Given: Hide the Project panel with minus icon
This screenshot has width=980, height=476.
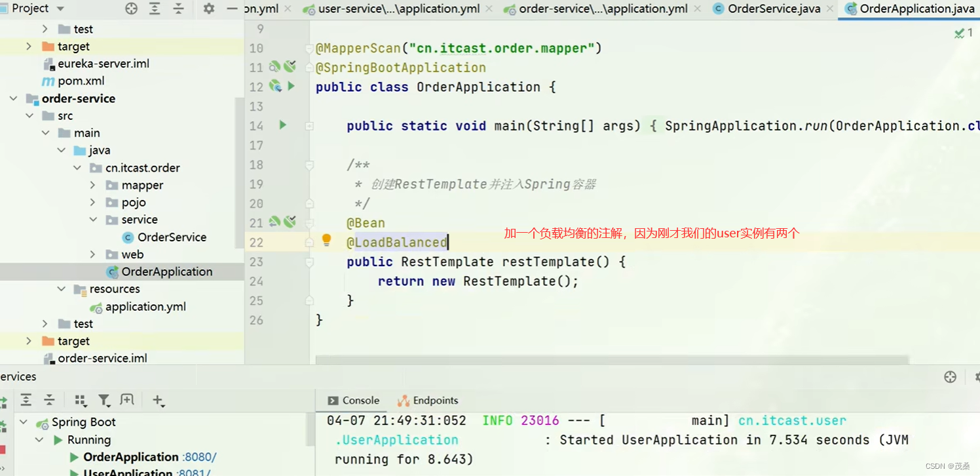Looking at the screenshot, I should click(x=231, y=9).
